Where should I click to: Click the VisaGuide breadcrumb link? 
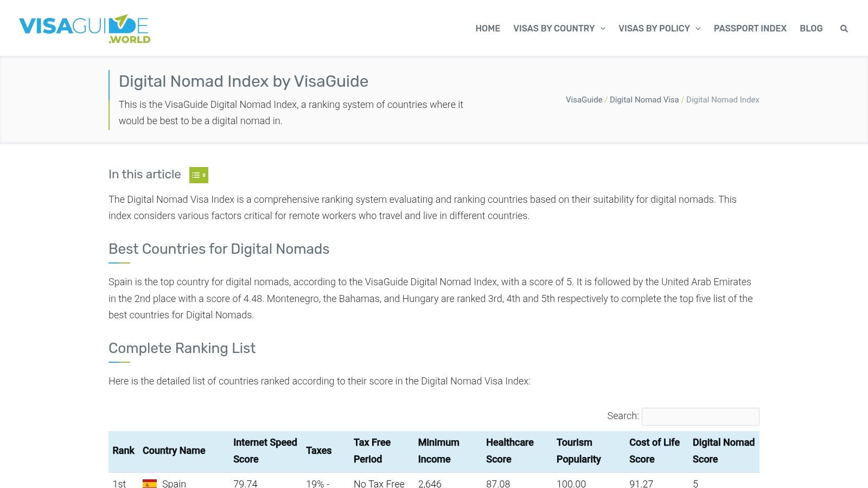583,100
